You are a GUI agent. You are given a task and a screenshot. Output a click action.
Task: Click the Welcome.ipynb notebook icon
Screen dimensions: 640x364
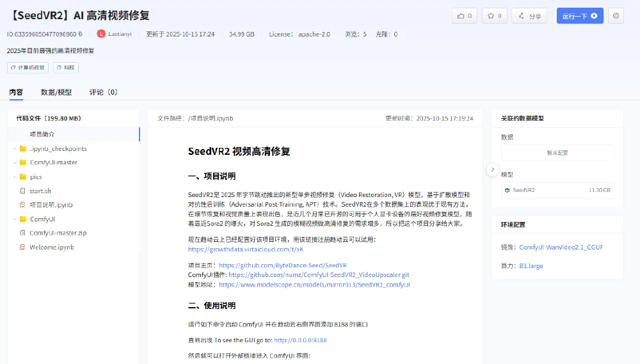(22, 248)
